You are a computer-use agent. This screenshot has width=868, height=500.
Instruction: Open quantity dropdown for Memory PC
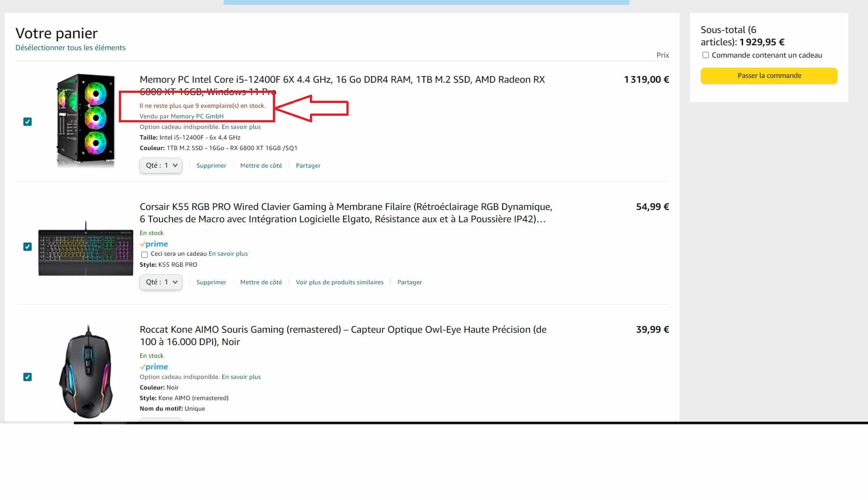click(x=161, y=165)
